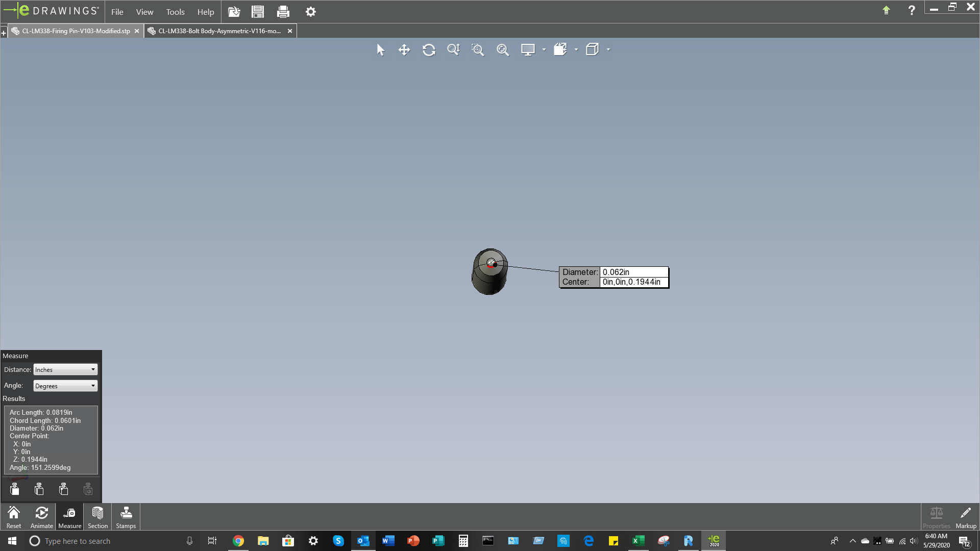Click the Windows Start button
The height and width of the screenshot is (551, 980).
click(12, 541)
